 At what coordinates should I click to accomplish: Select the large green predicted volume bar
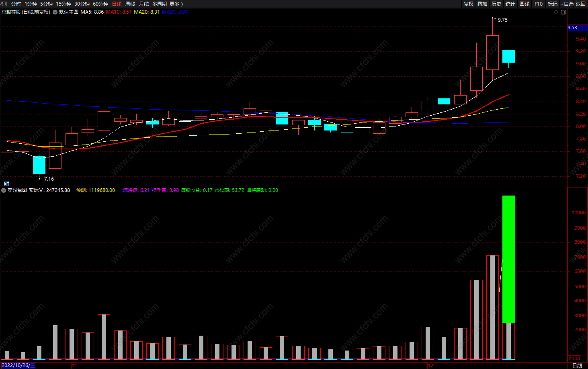coord(508,259)
